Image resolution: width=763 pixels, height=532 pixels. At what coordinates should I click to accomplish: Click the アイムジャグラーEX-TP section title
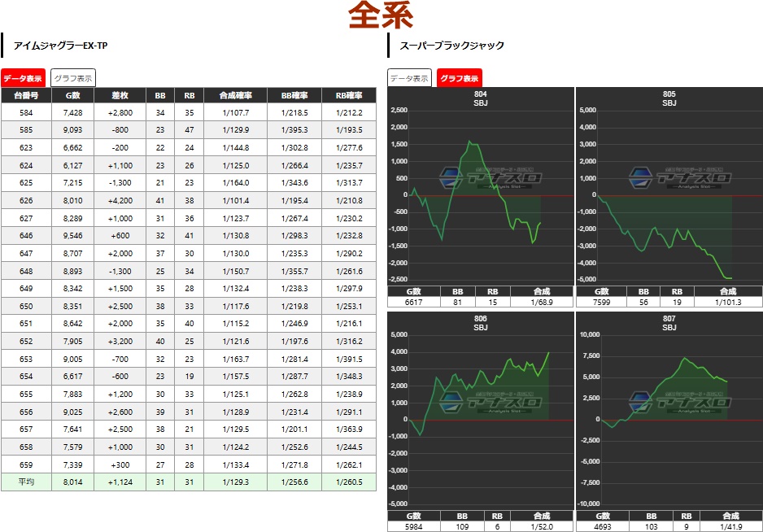60,46
